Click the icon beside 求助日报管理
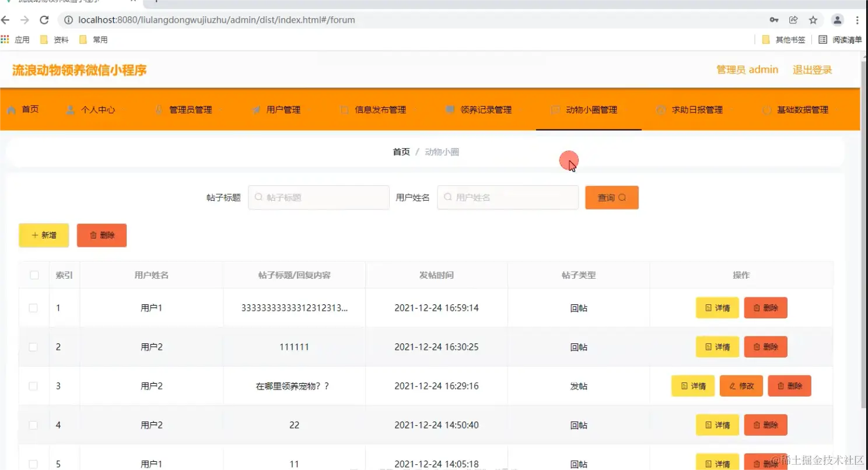 click(x=661, y=110)
